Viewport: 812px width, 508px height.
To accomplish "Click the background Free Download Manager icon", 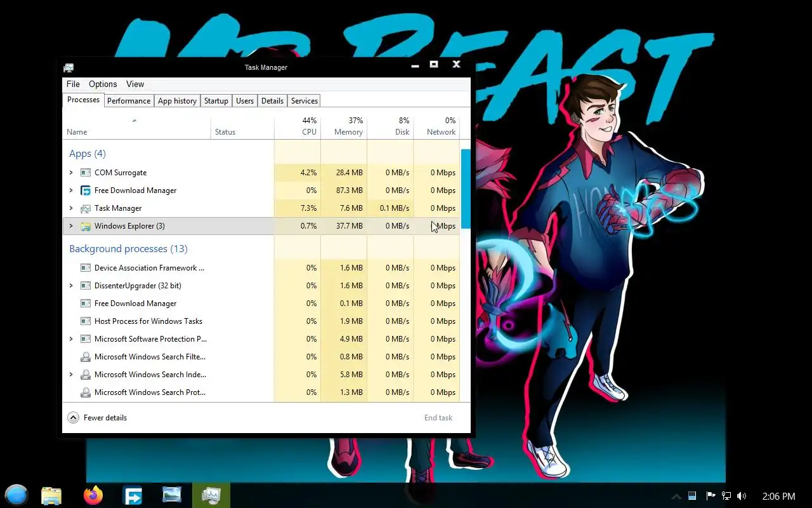I will click(x=86, y=304).
